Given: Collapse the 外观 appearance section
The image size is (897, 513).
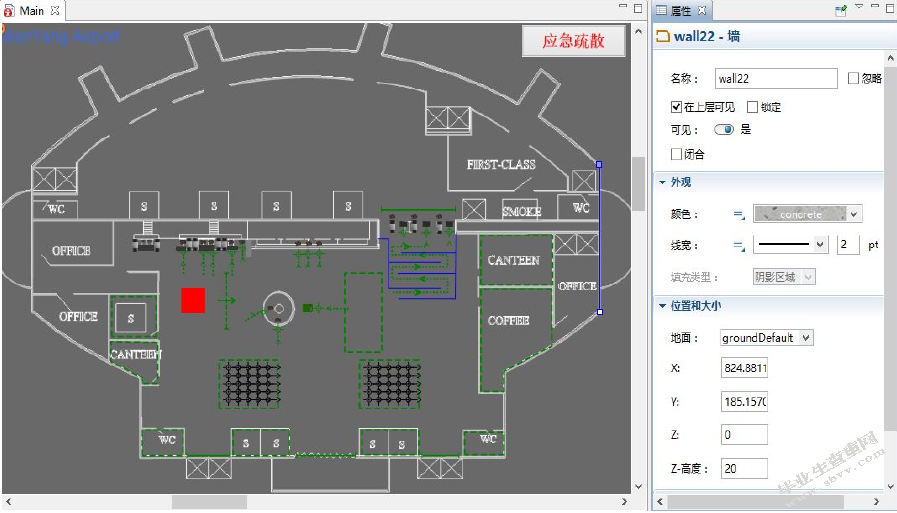Looking at the screenshot, I should click(x=662, y=182).
